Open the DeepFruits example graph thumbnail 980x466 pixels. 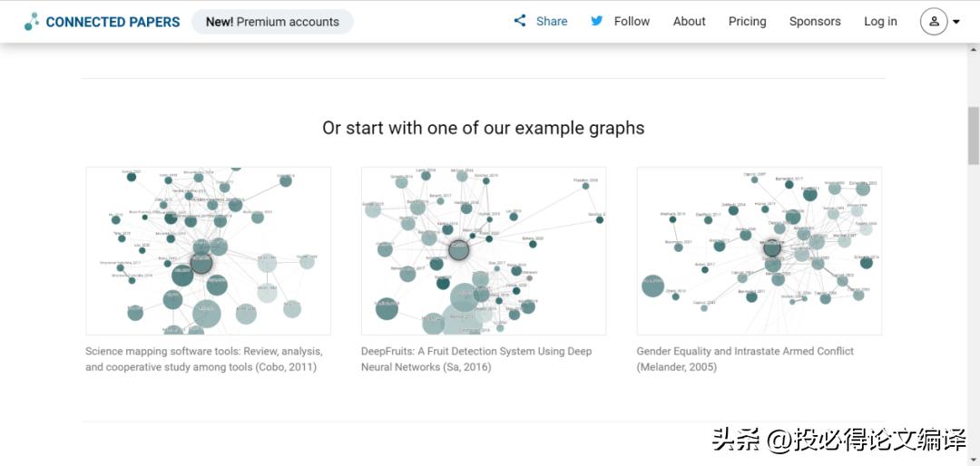click(x=483, y=251)
